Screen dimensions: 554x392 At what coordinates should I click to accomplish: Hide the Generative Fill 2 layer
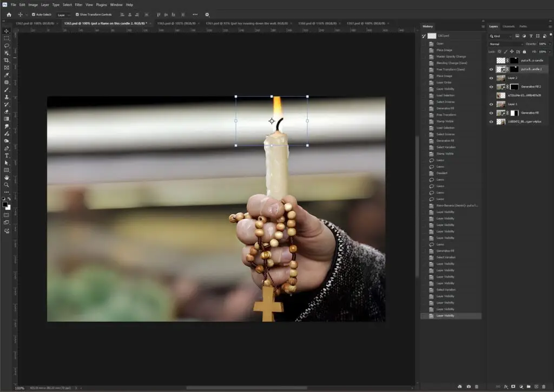click(491, 87)
